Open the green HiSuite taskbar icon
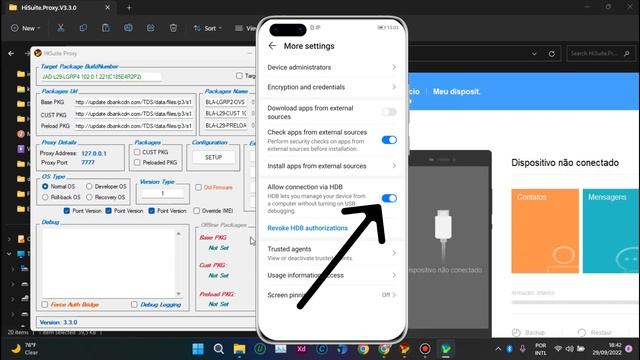Image resolution: width=640 pixels, height=360 pixels. tap(446, 349)
